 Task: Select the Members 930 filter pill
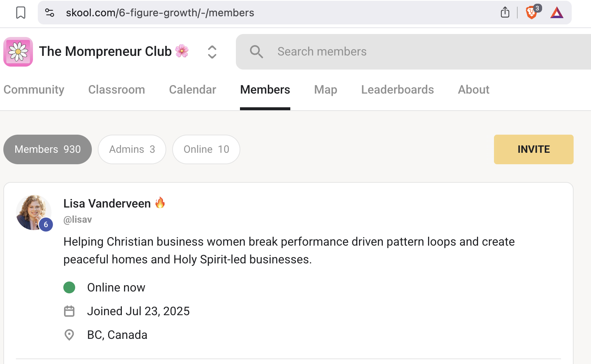[47, 149]
